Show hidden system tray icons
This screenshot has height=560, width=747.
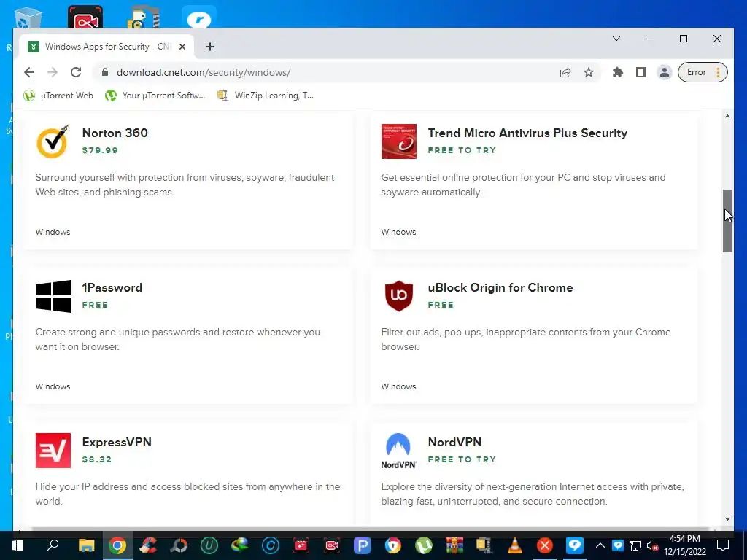[x=600, y=545]
